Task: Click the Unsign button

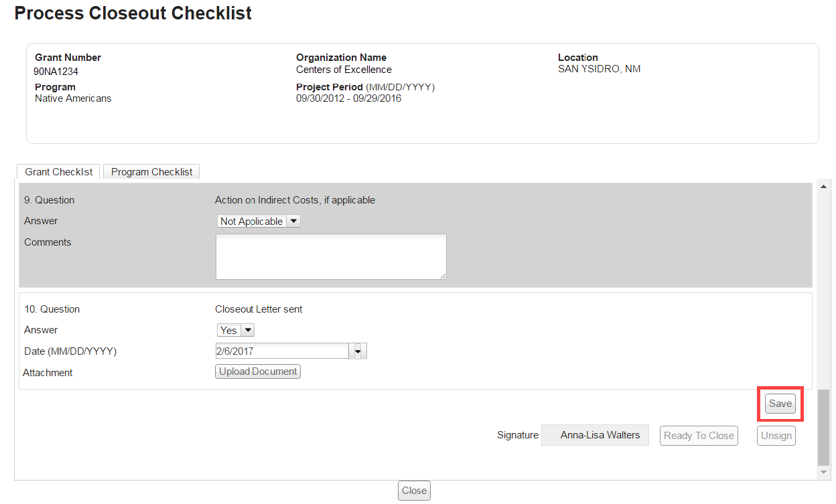Action: pos(776,436)
